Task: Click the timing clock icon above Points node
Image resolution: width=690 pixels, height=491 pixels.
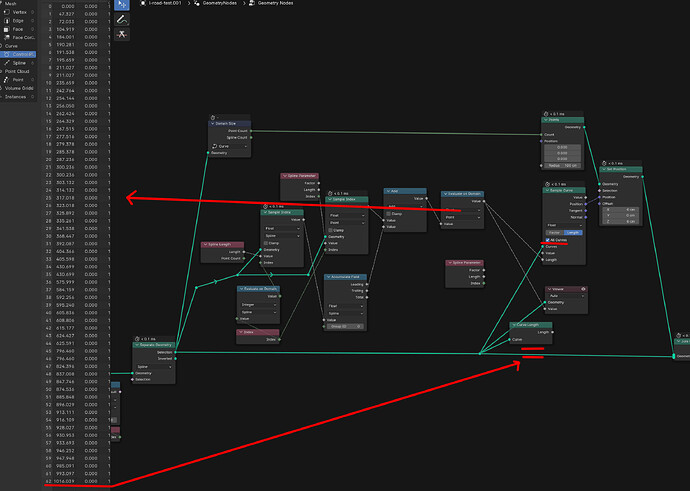Action: tap(546, 114)
